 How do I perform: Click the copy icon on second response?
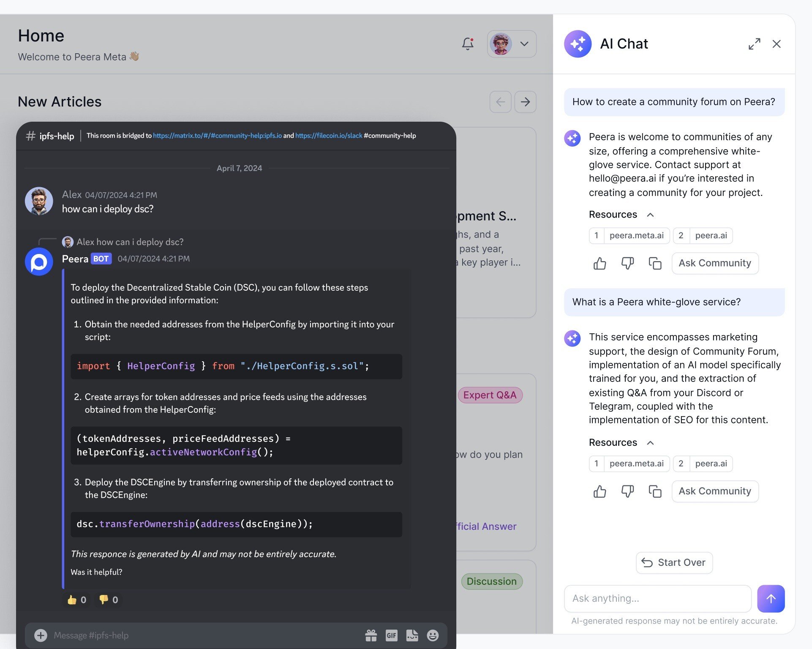[654, 491]
